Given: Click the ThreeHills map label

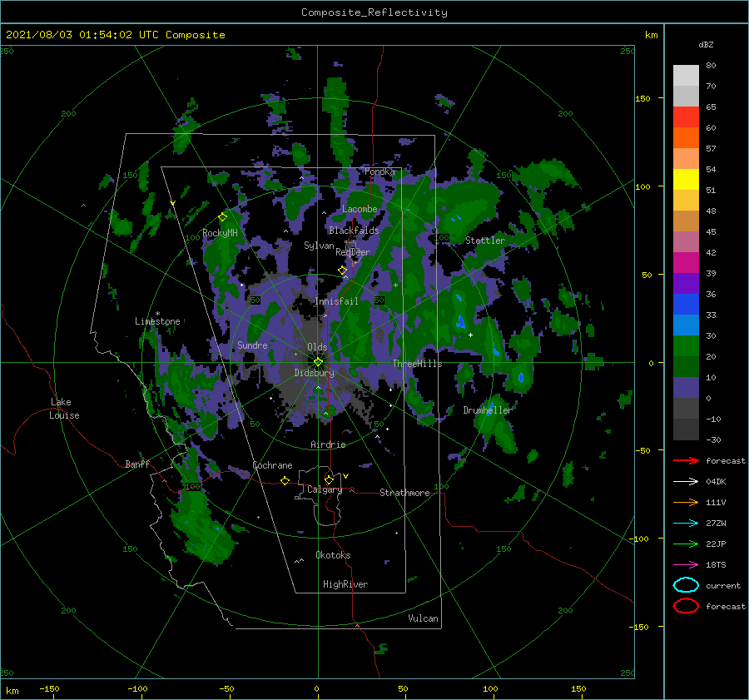Looking at the screenshot, I should [x=418, y=364].
